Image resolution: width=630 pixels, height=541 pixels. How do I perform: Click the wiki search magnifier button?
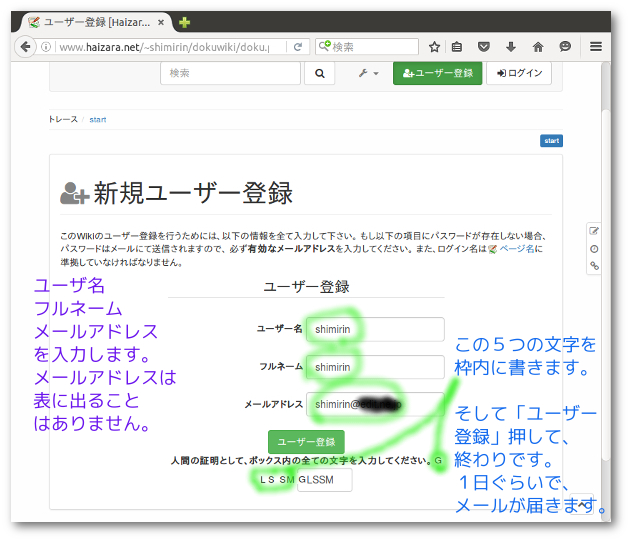point(319,73)
